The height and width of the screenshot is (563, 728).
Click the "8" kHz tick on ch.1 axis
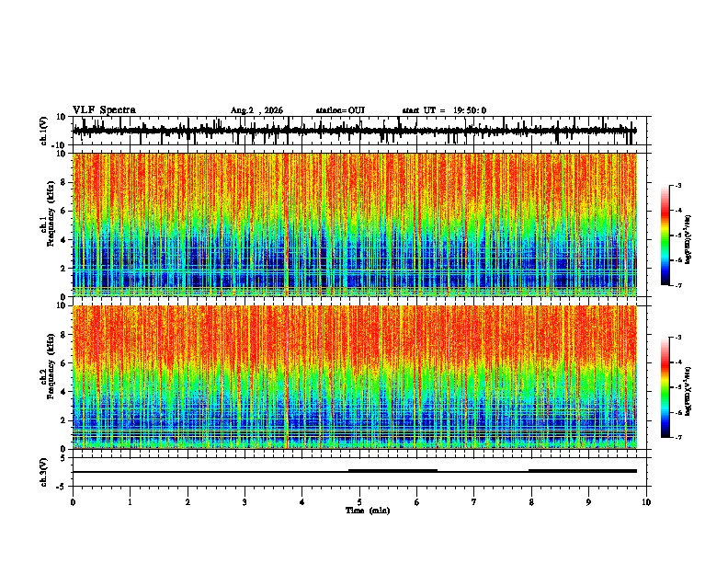point(64,182)
